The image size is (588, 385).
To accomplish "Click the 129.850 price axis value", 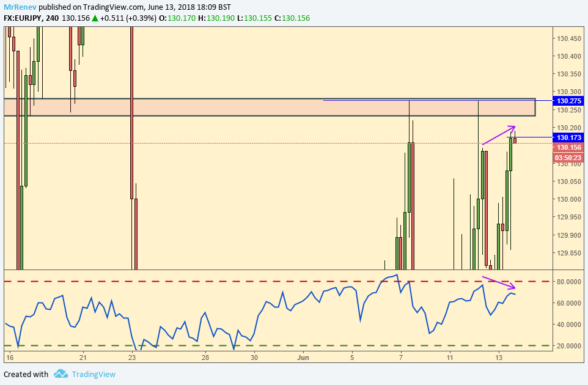I will click(x=569, y=253).
